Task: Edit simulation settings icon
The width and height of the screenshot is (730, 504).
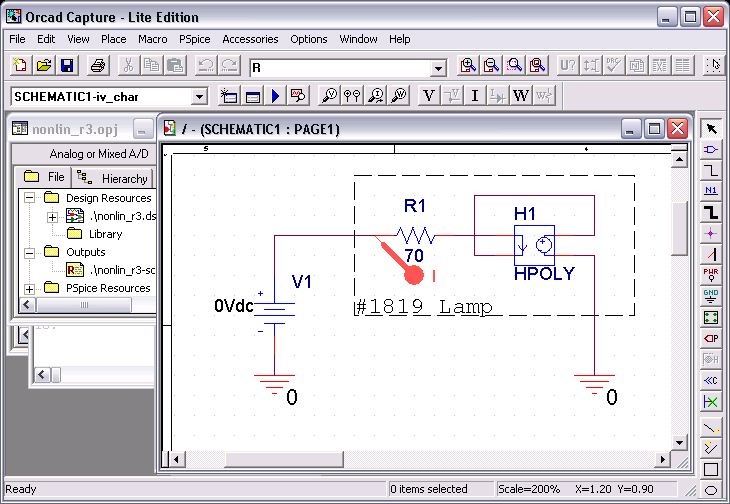Action: pyautogui.click(x=252, y=96)
